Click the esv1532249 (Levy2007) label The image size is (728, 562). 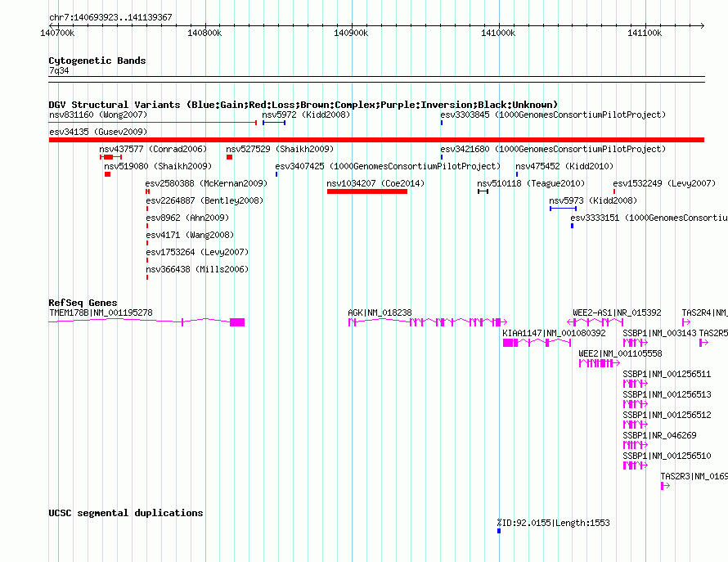click(664, 183)
